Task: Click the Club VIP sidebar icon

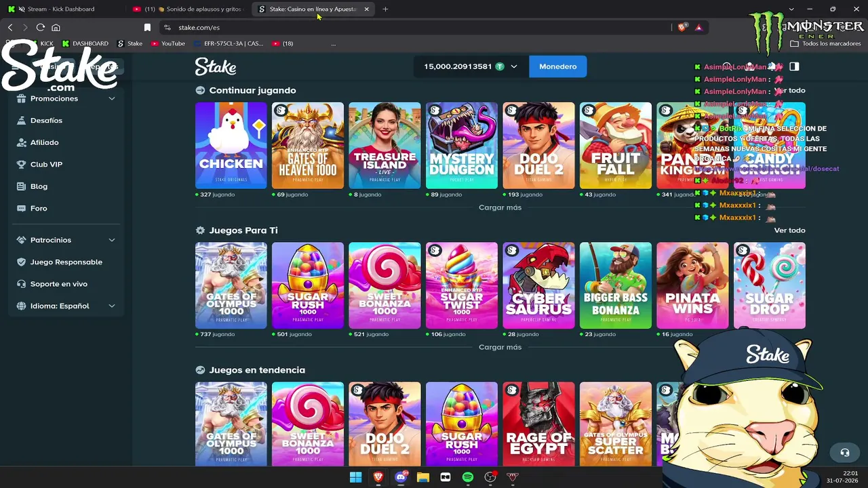Action: click(x=21, y=164)
